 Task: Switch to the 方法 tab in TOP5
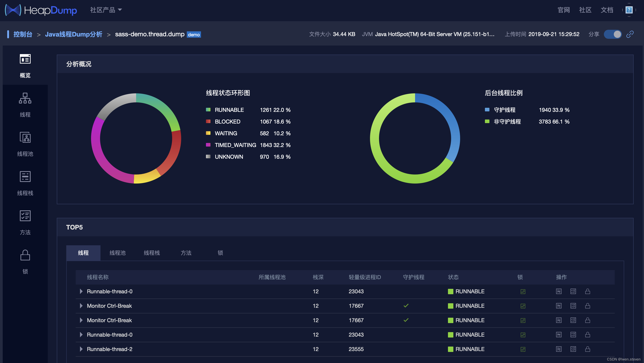[186, 253]
